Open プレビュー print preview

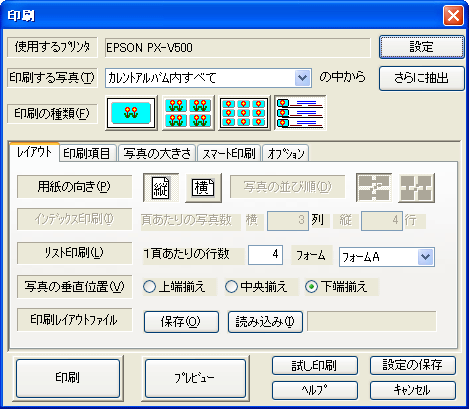coord(195,378)
